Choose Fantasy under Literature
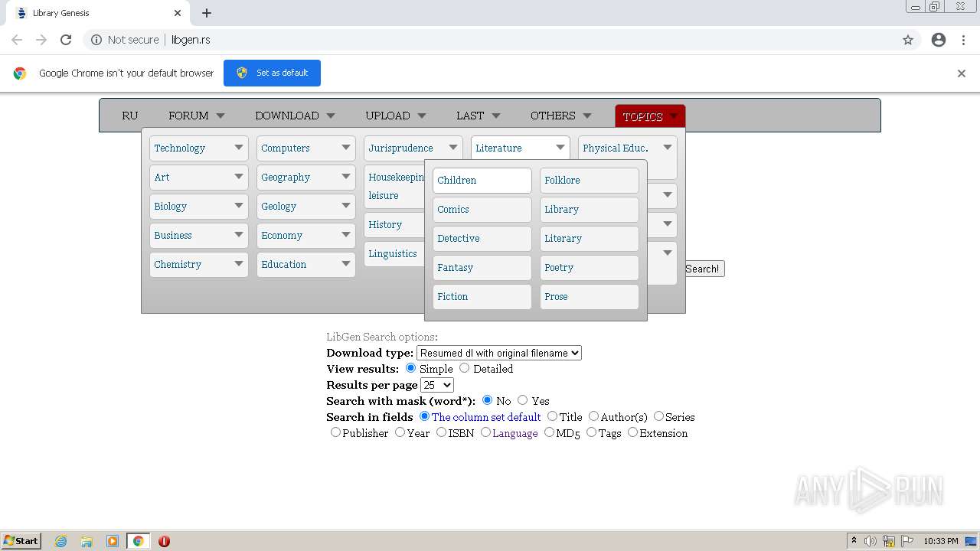This screenshot has height=551, width=980. (482, 268)
